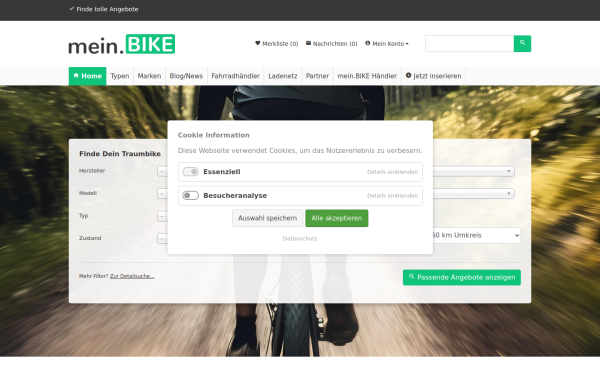
Task: Open the Modell dropdown
Action: pos(162,194)
